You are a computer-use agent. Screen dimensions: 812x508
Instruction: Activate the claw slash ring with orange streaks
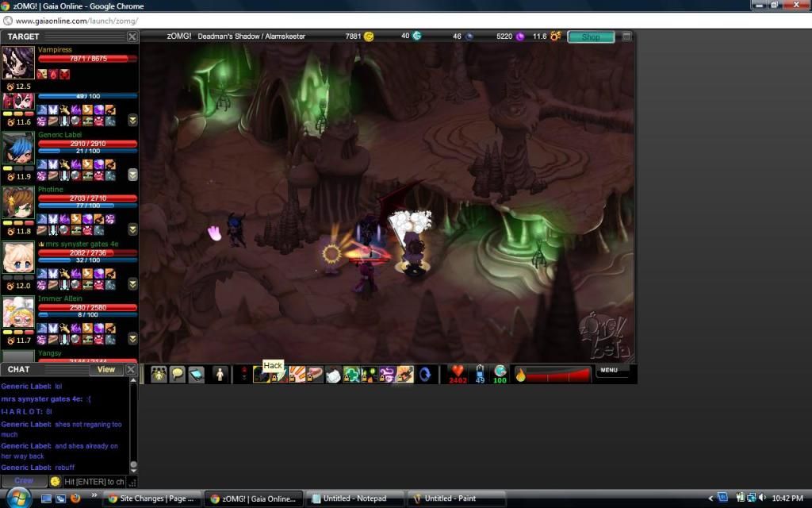pos(297,375)
